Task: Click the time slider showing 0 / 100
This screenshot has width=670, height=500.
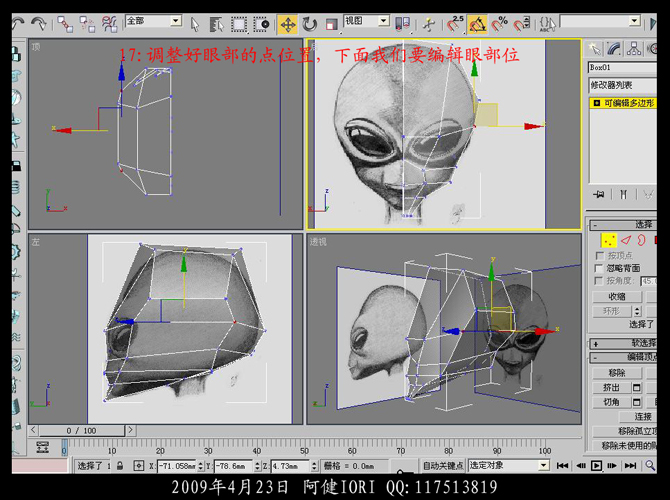Action: coord(82,431)
